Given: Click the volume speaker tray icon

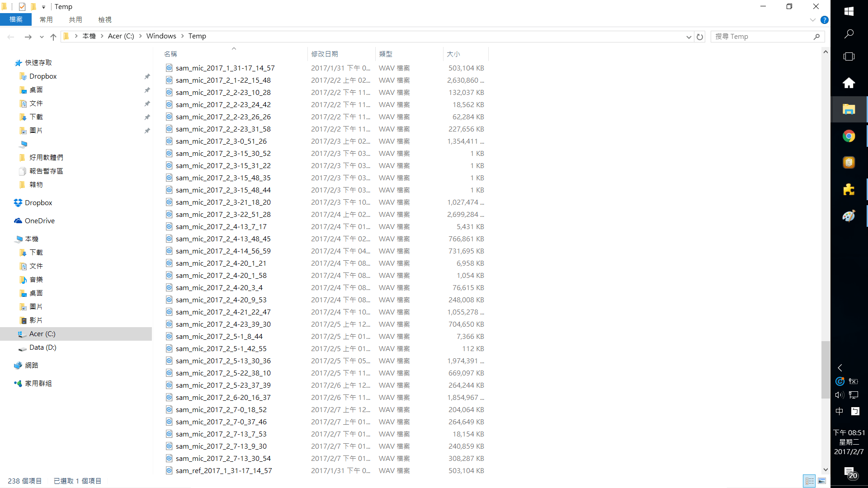Looking at the screenshot, I should click(840, 395).
